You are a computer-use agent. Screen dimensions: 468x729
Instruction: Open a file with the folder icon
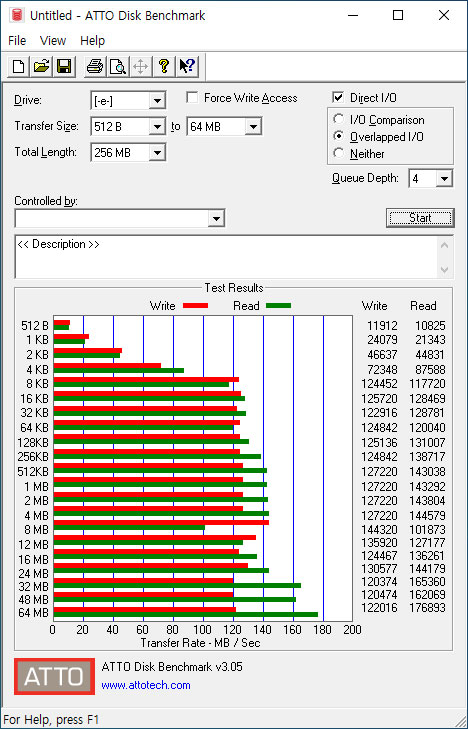point(41,66)
